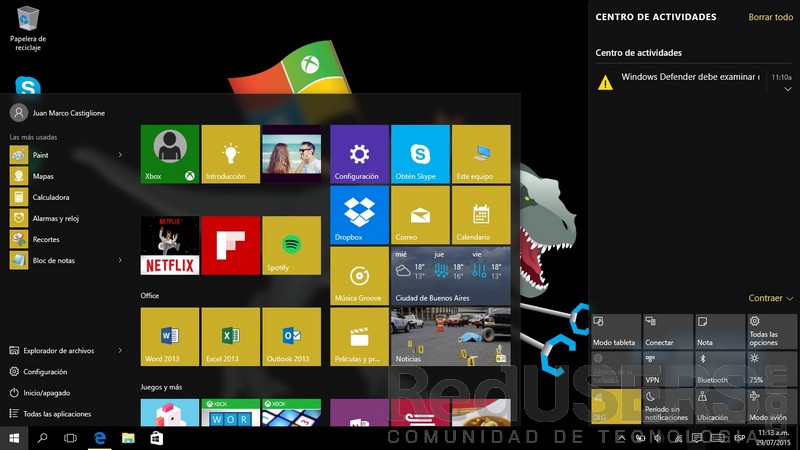Open the Papelera de reciclaje desktop icon

point(28,29)
